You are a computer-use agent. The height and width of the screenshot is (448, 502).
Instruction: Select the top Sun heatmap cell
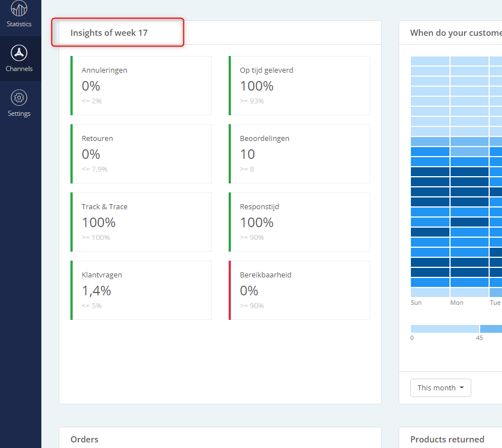click(430, 61)
